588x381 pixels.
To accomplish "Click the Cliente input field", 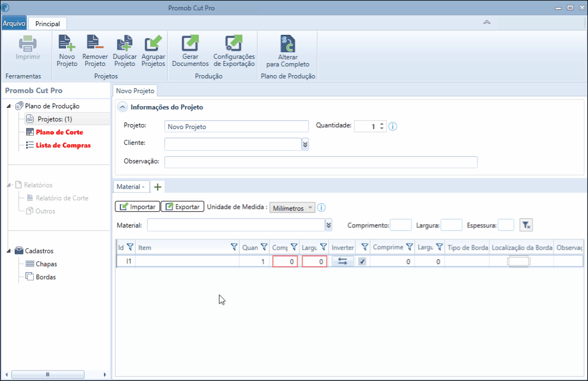I will tap(233, 144).
